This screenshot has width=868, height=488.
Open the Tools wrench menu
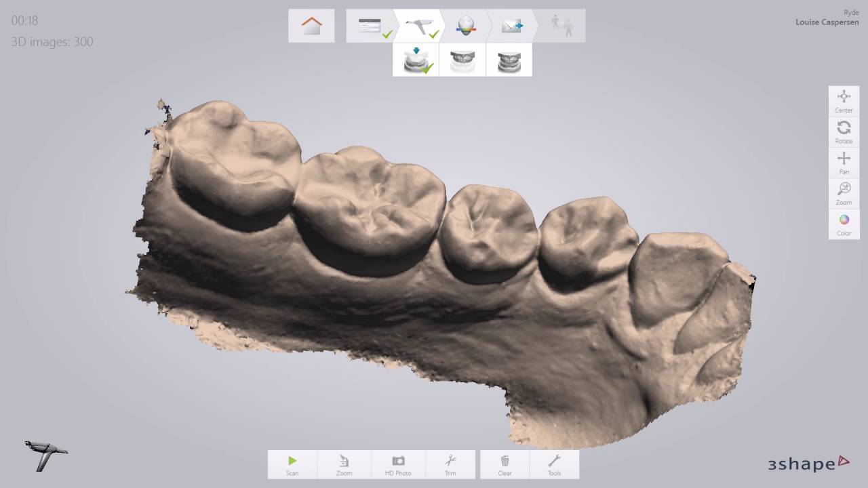(554, 464)
